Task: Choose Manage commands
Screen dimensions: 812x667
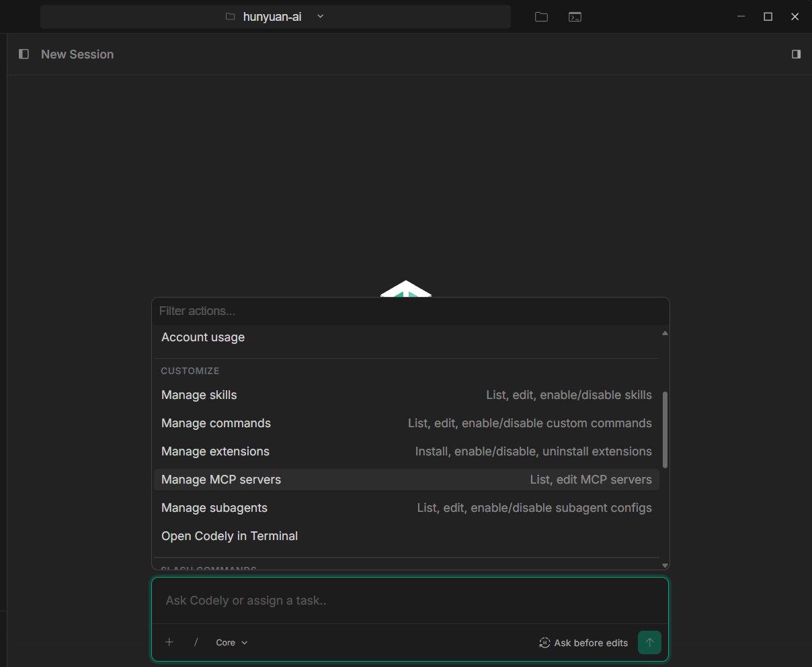Action: 407,423
